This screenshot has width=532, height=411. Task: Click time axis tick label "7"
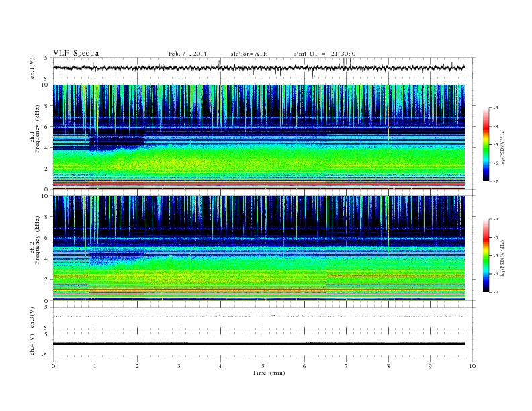click(347, 366)
